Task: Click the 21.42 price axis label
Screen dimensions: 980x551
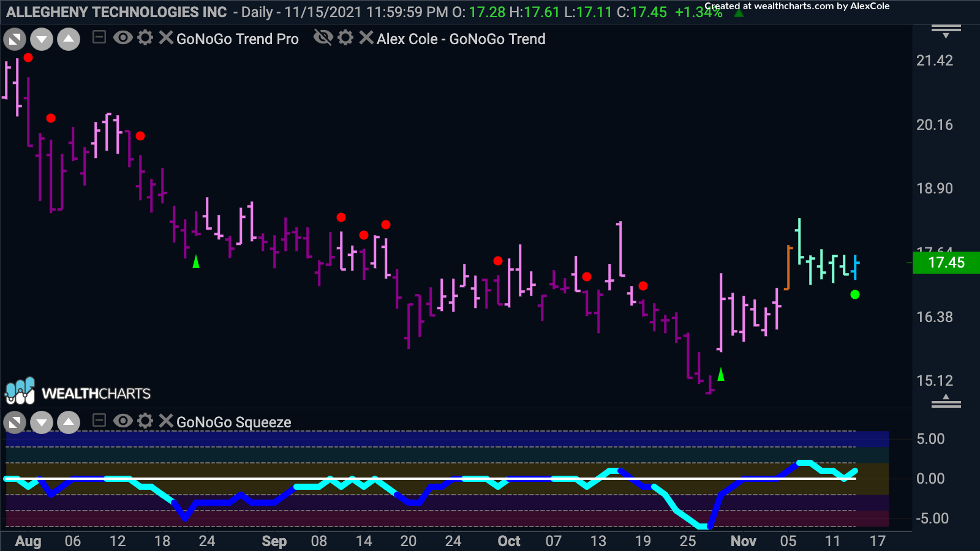Action: [935, 61]
